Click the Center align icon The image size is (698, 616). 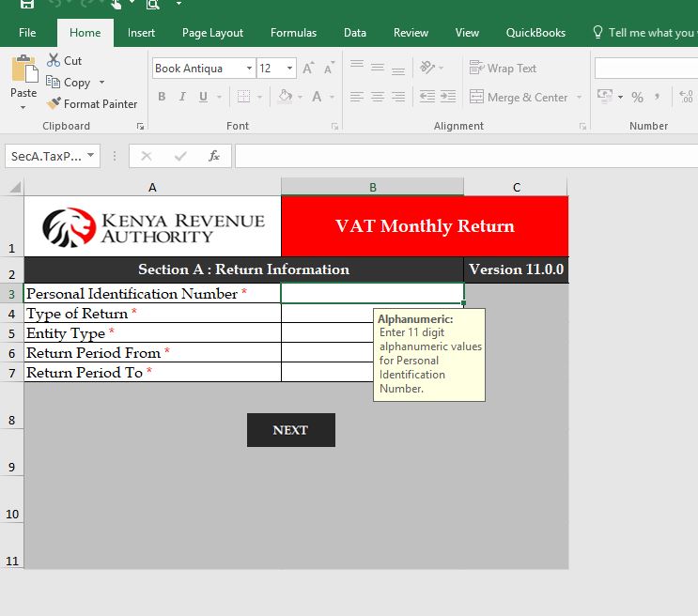tap(377, 97)
